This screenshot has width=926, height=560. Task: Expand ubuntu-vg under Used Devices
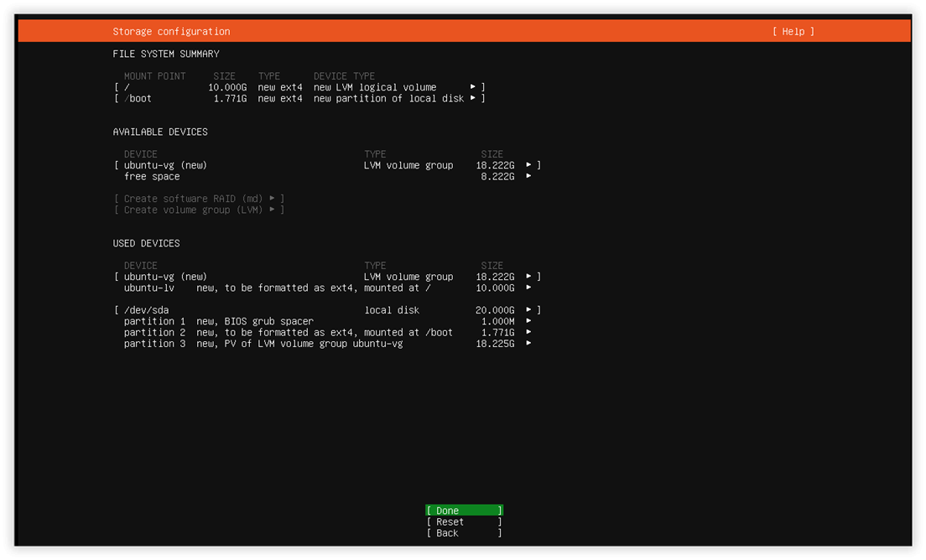coord(327,277)
